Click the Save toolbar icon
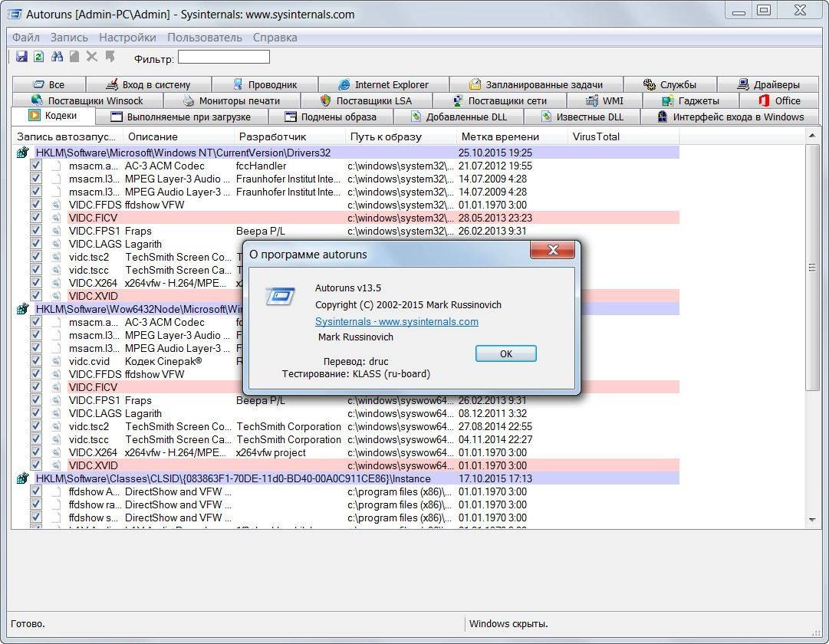The height and width of the screenshot is (644, 829). click(21, 57)
